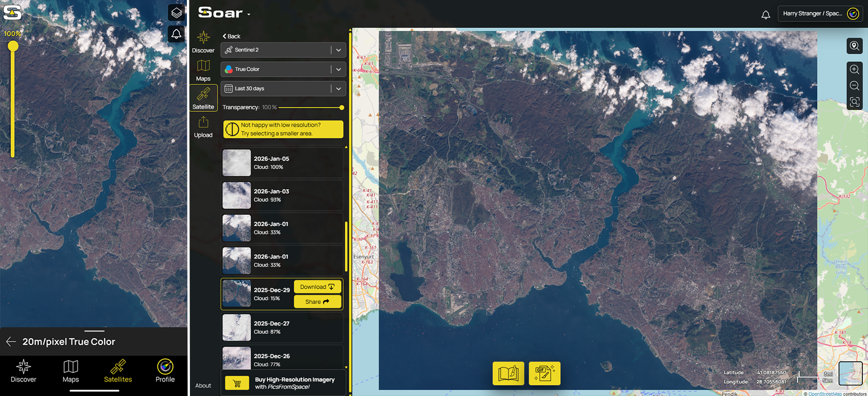
Task: Click the OpenStreetMap link
Action: click(825, 393)
